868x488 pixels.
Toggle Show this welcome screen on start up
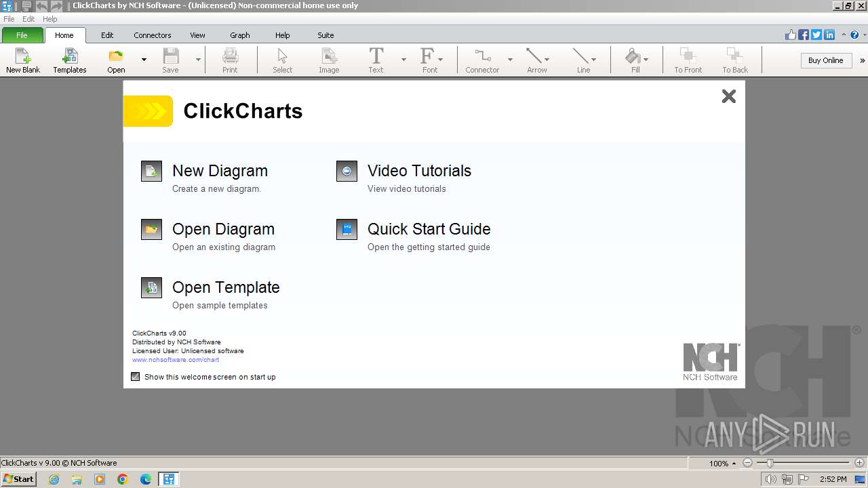click(136, 377)
